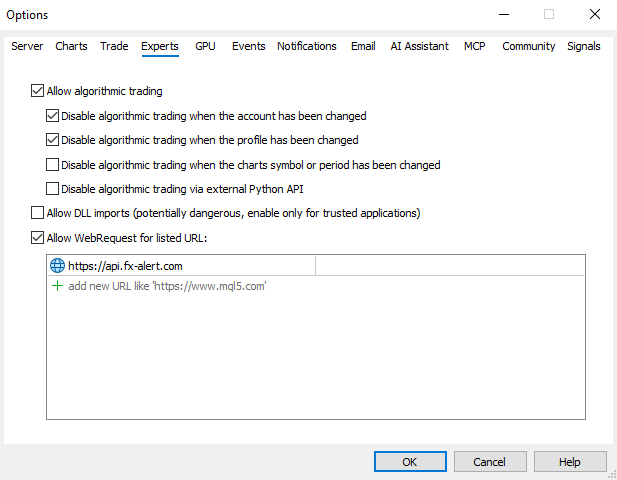Click the green plus icon to add URL
The image size is (617, 480).
point(57,286)
